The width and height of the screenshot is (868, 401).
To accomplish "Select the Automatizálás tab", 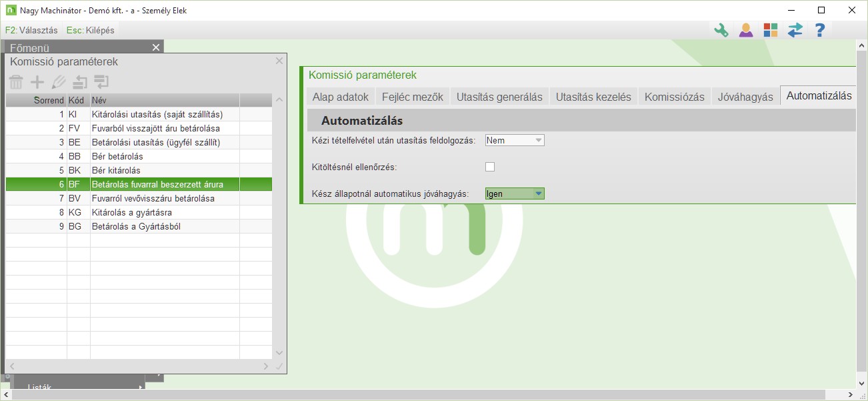I will point(819,96).
